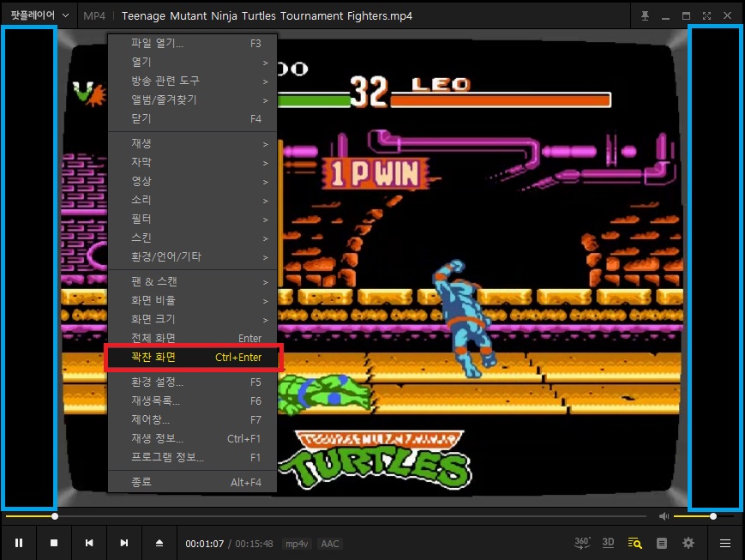The height and width of the screenshot is (560, 745).
Task: Click the MP4 format label
Action: 94,15
